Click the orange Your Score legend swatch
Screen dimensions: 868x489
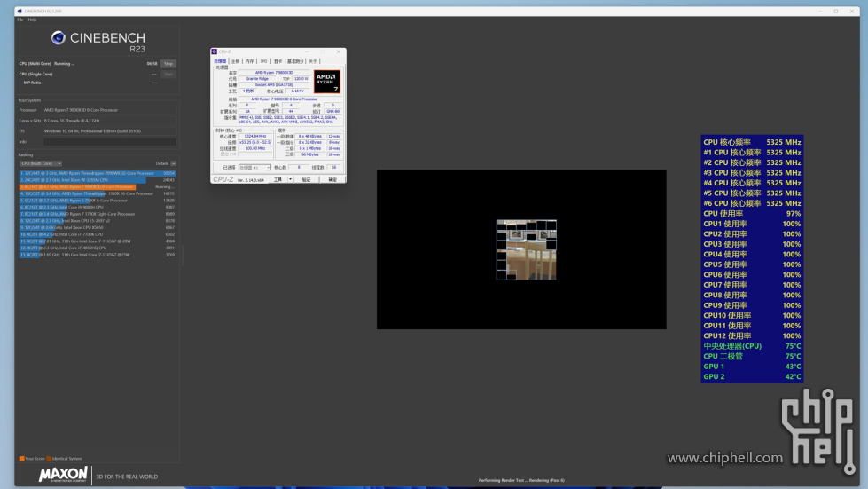(21, 459)
